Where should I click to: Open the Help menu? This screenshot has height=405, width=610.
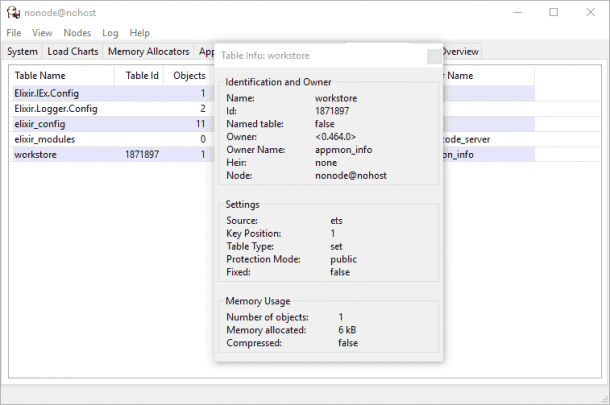click(139, 33)
